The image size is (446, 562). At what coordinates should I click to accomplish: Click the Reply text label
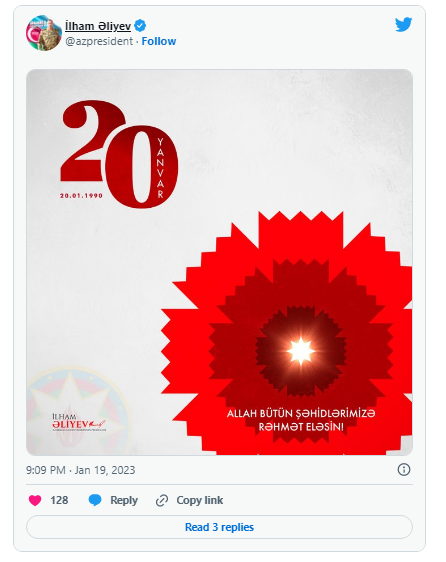click(124, 500)
